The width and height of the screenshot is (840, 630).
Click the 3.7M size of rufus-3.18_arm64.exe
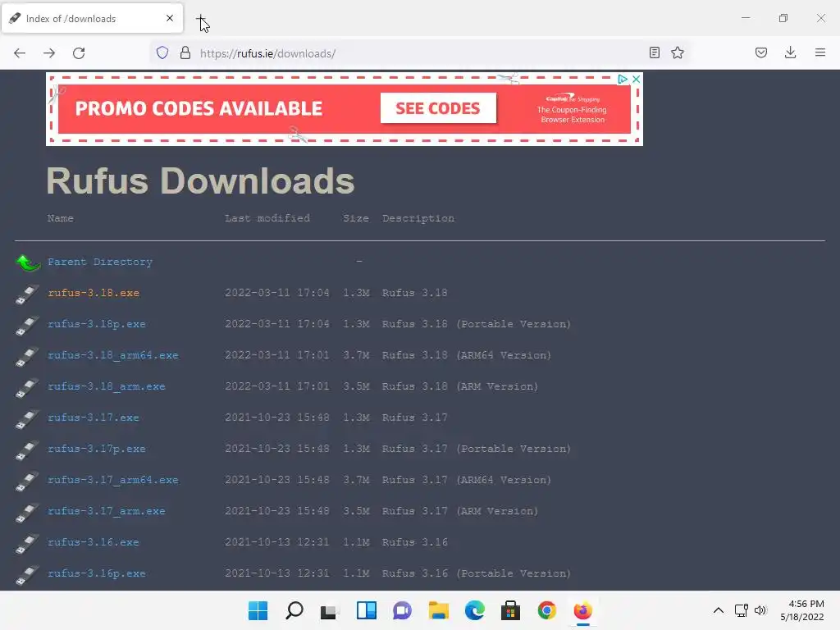[356, 355]
